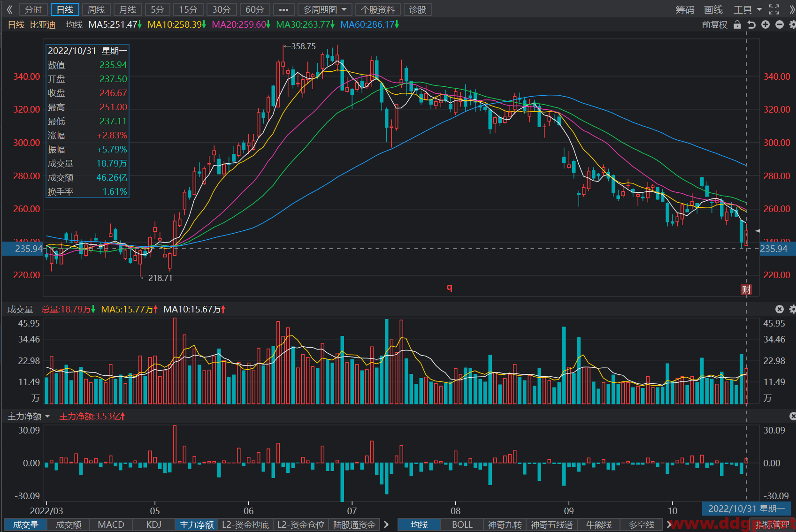Click the red q marker on chart
Screen dimensions: 796x532
(450, 287)
